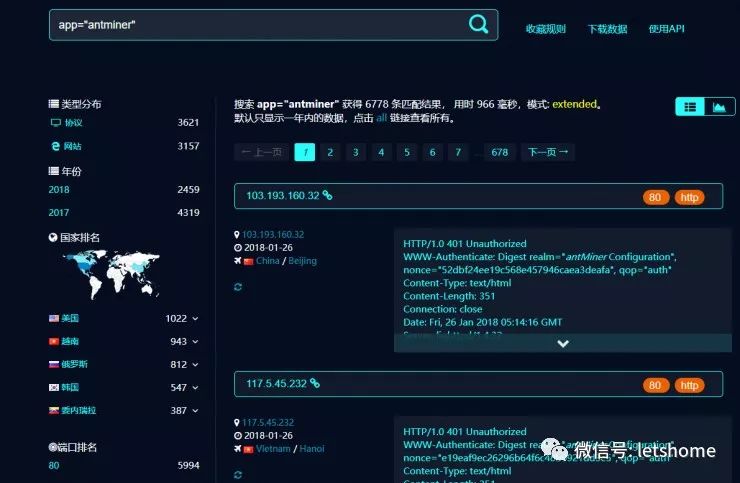Click the Hanoi city link

tap(311, 449)
